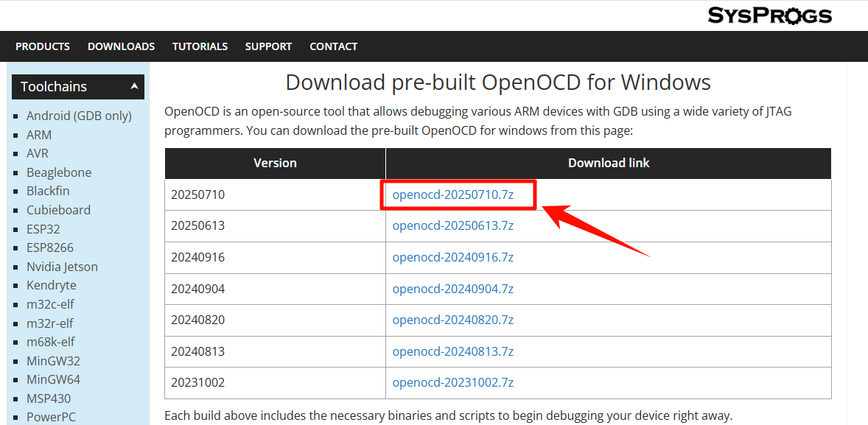Open the Kendryte toolchain link

coord(52,285)
